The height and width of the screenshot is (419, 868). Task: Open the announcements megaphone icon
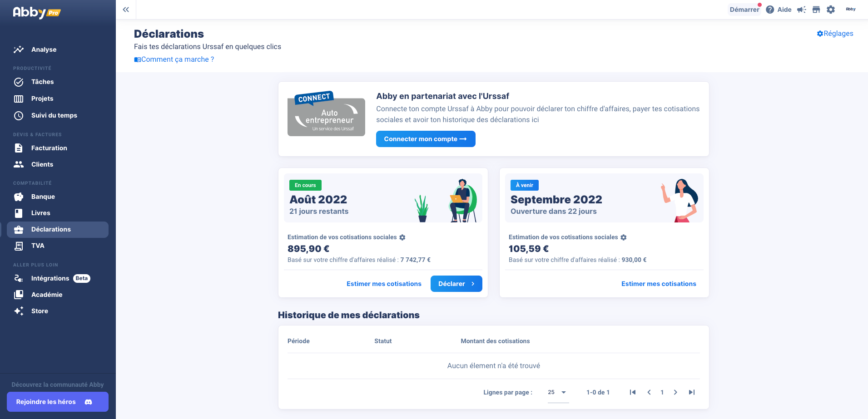(801, 10)
